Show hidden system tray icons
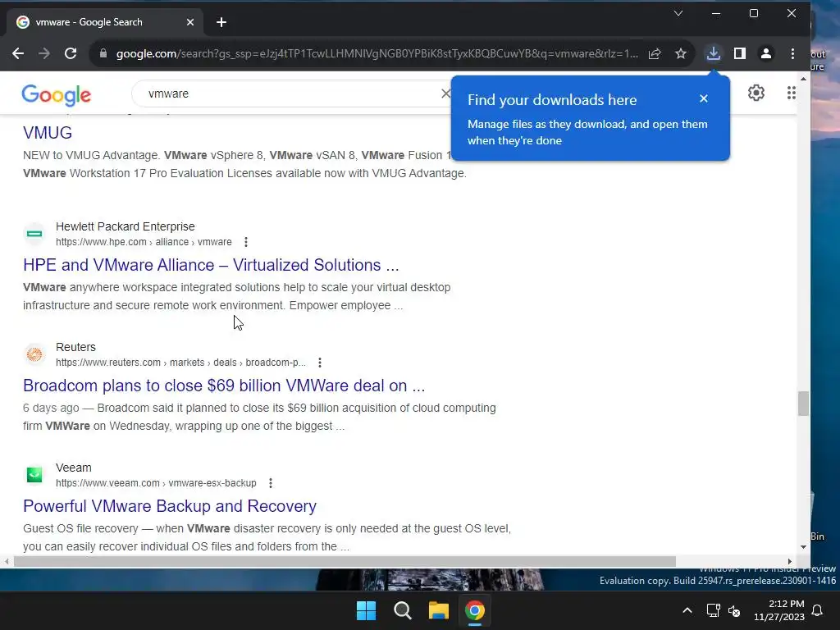The height and width of the screenshot is (630, 840). pos(687,610)
